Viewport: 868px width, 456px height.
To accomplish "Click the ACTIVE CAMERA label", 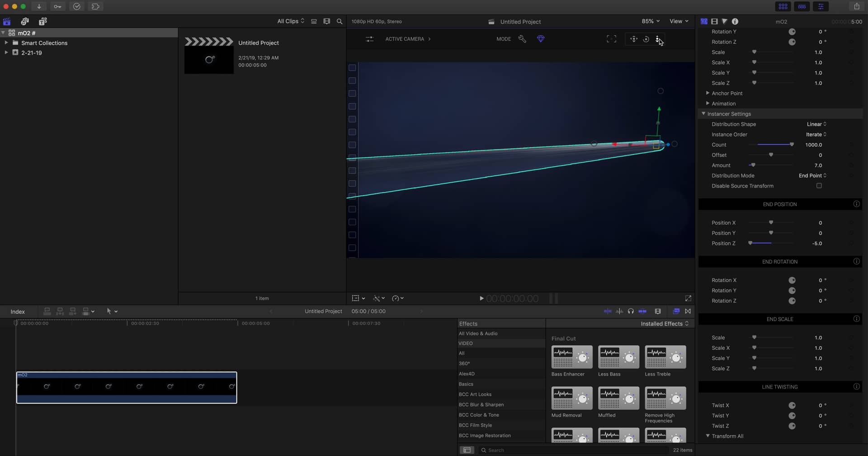I will pyautogui.click(x=405, y=39).
